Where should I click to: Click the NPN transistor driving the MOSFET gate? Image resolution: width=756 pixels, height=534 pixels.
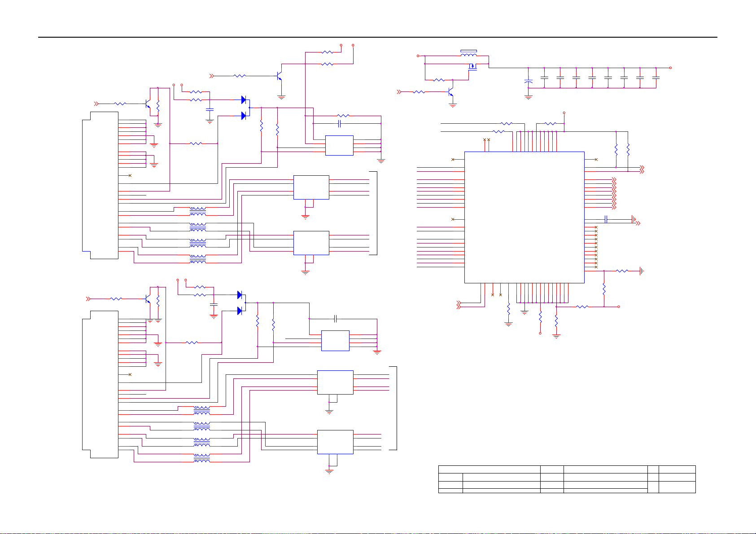[450, 91]
